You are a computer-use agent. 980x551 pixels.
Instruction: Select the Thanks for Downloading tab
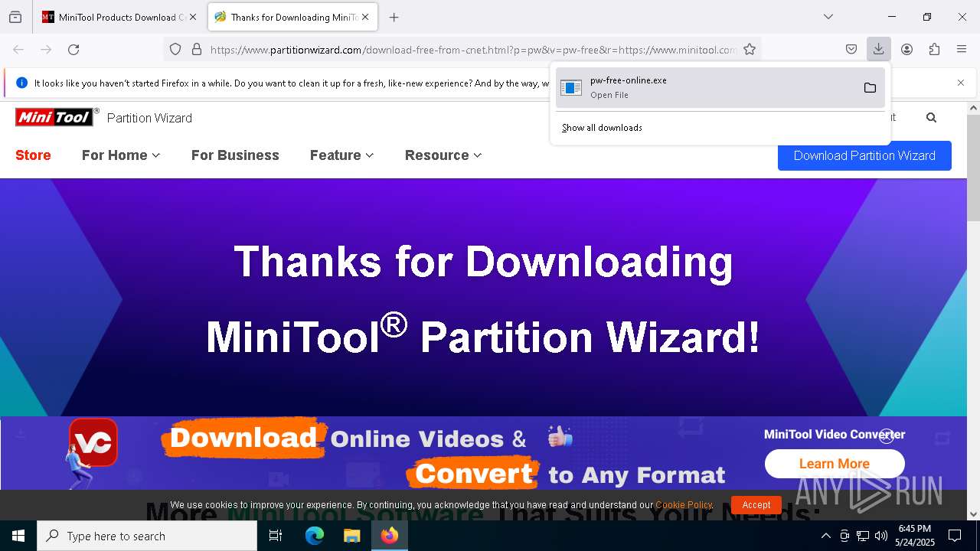pos(292,17)
